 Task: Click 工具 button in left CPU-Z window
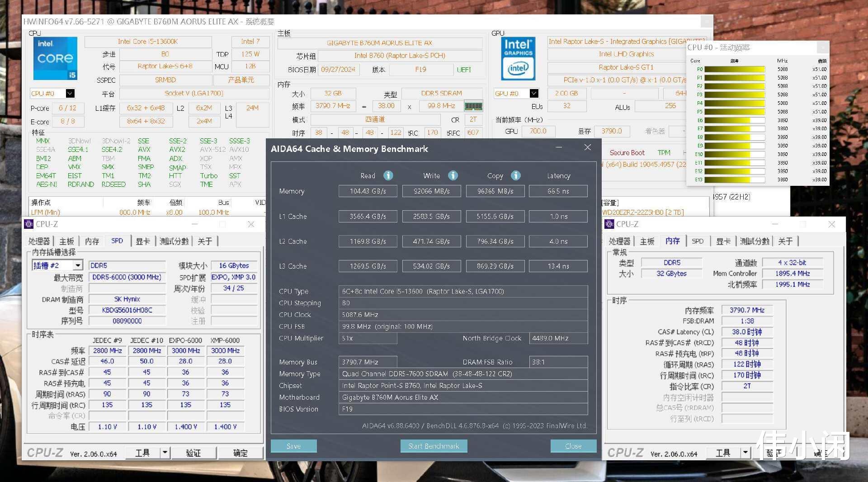pyautogui.click(x=142, y=453)
